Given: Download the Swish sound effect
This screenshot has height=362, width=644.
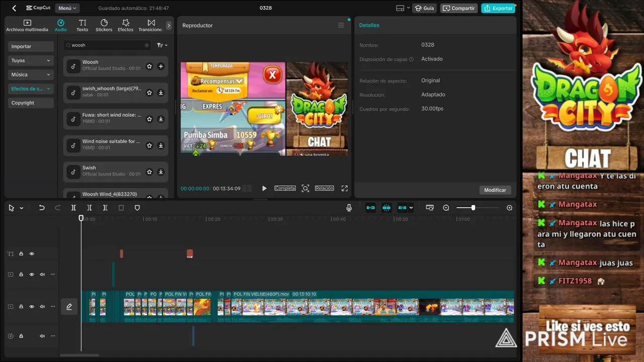Looking at the screenshot, I should (160, 172).
